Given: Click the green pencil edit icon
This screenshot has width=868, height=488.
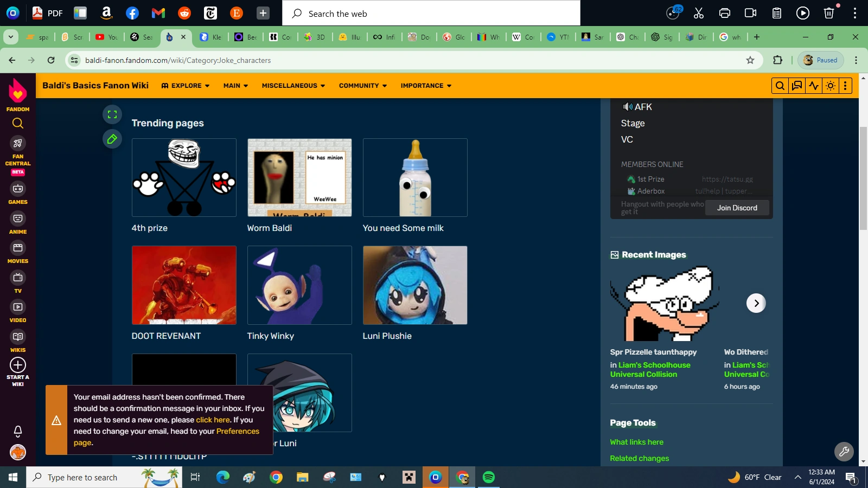Looking at the screenshot, I should [x=112, y=139].
